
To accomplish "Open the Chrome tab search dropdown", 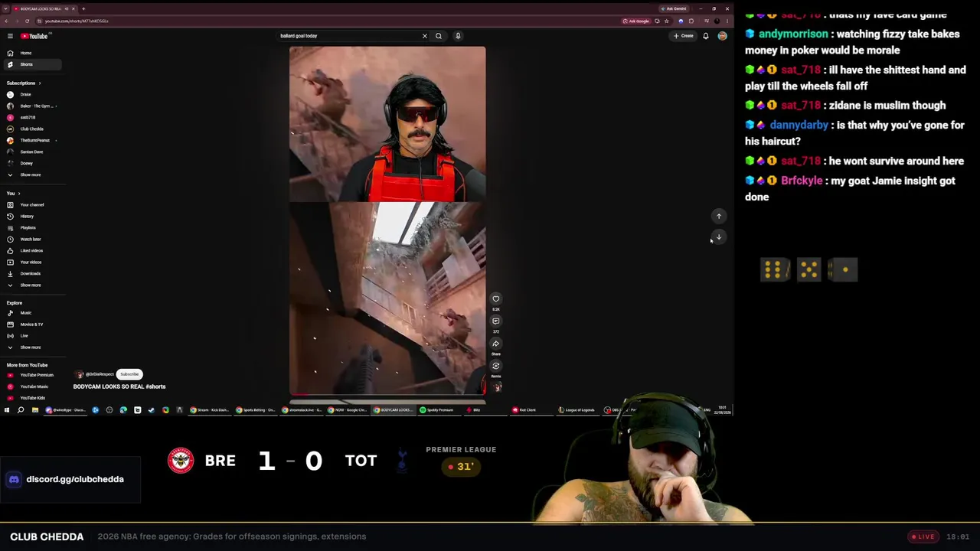I will coord(6,8).
